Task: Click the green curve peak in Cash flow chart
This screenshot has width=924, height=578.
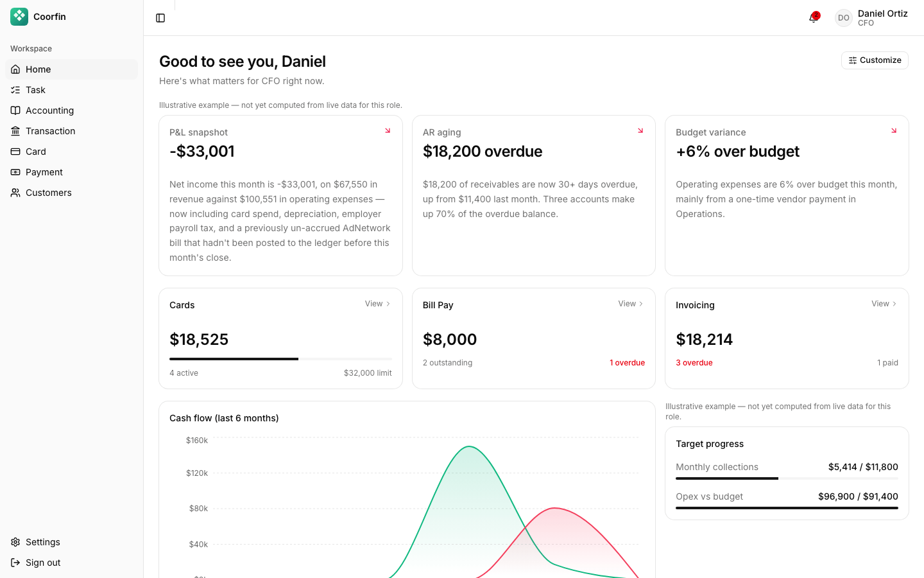Action: pyautogui.click(x=469, y=447)
